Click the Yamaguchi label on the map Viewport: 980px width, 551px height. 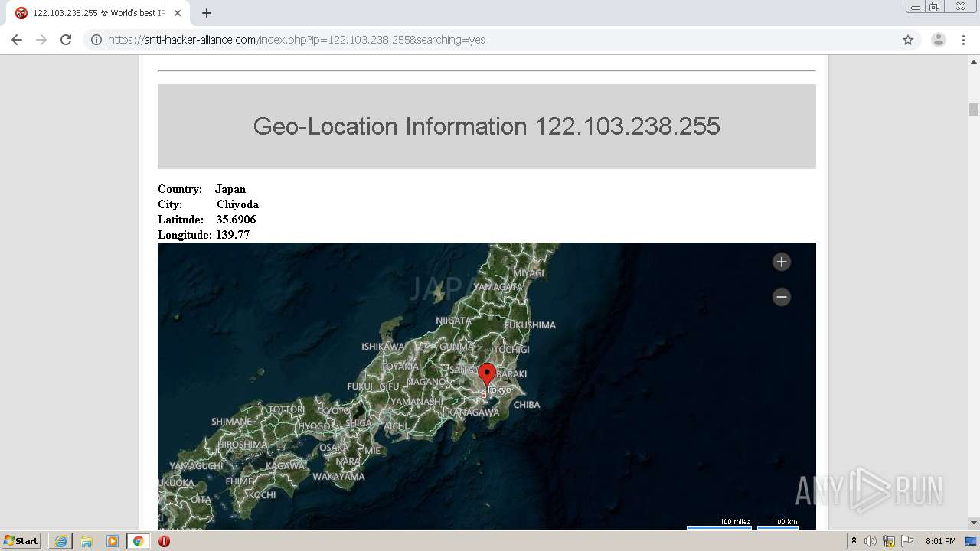[x=196, y=465]
